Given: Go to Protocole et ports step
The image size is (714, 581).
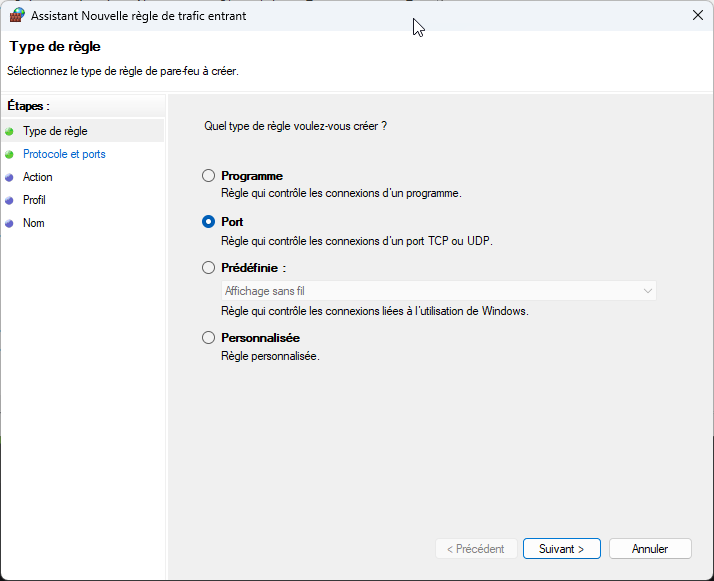Looking at the screenshot, I should point(64,154).
